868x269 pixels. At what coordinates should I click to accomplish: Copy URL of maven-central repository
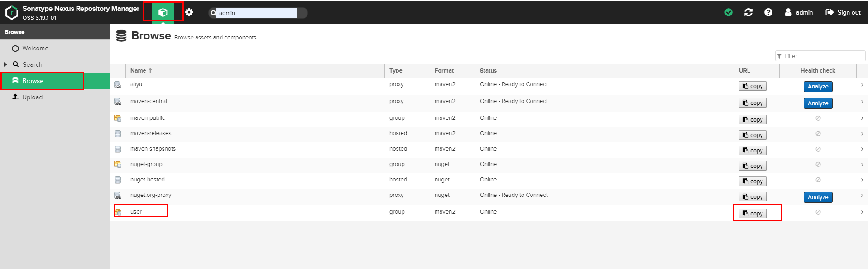(753, 103)
